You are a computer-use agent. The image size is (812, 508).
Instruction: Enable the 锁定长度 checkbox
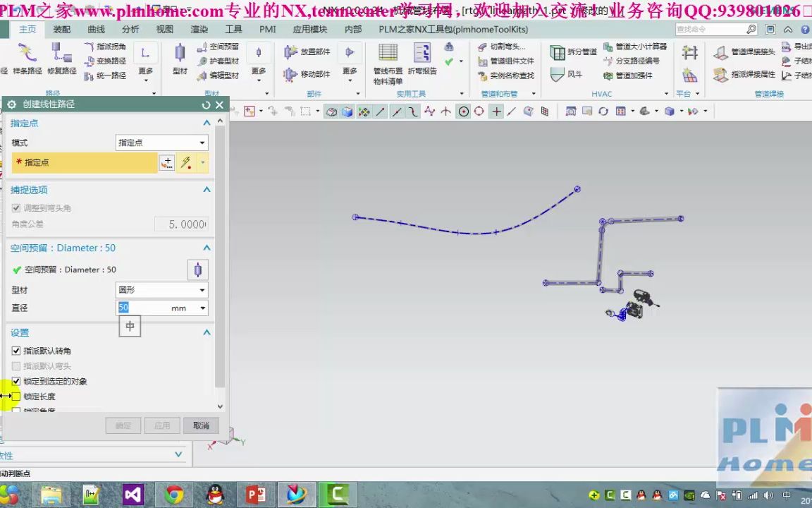16,397
